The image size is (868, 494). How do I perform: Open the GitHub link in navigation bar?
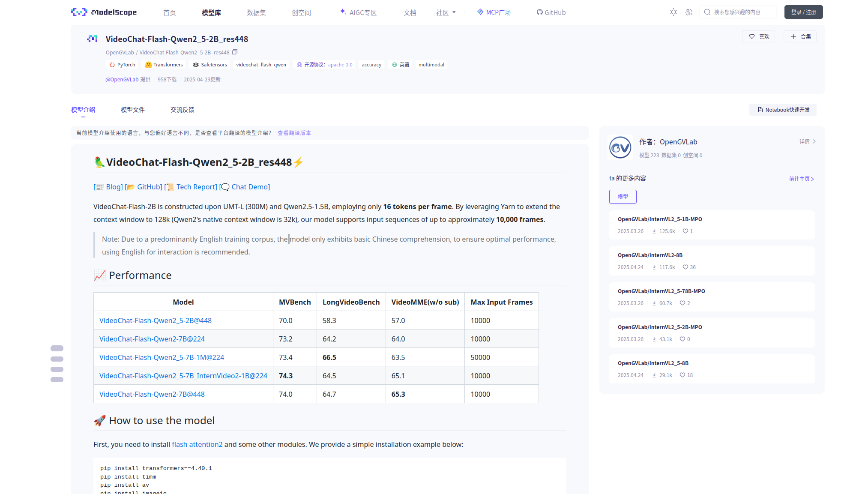tap(551, 13)
